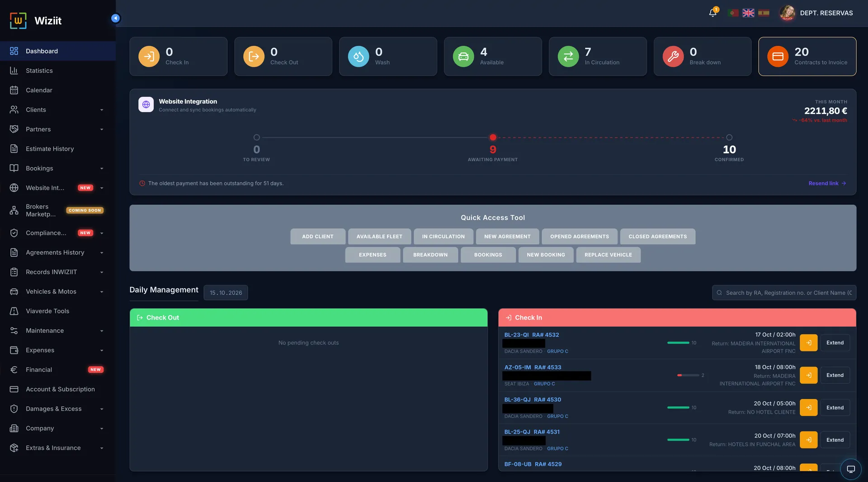Click the ADD CLIENT quick access button
Screen dimensions: 868x482
318,236
